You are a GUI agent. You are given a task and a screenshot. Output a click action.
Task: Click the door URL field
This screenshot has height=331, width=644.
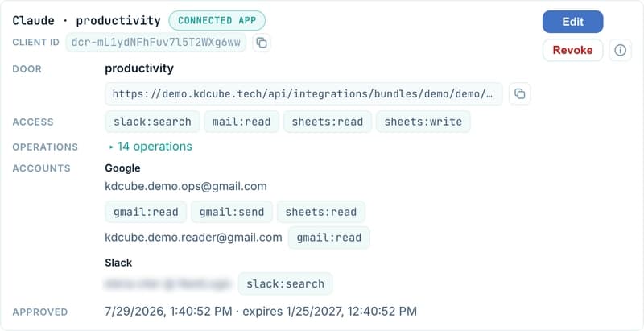pos(303,93)
